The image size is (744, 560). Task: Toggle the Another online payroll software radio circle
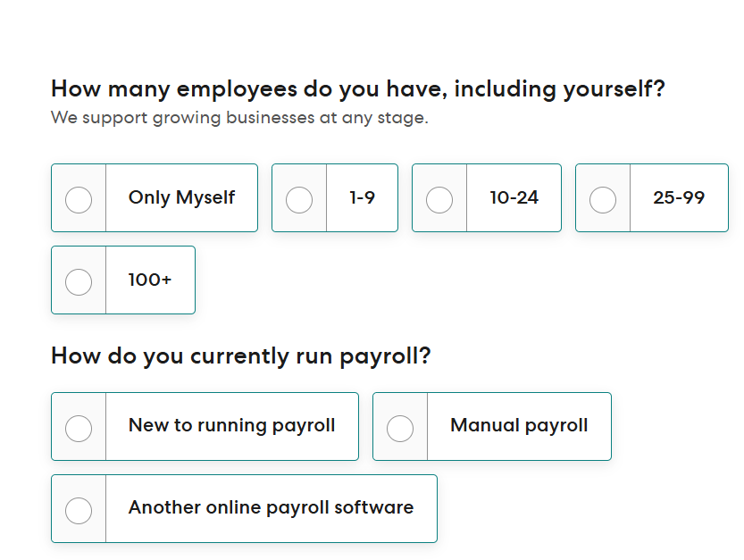pos(79,510)
